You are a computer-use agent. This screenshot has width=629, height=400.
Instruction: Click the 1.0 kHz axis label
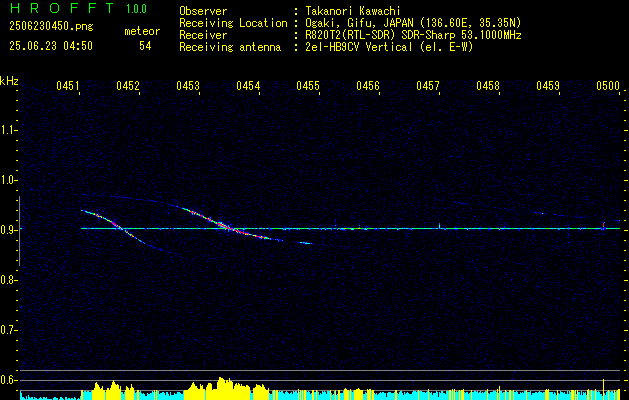[8, 180]
